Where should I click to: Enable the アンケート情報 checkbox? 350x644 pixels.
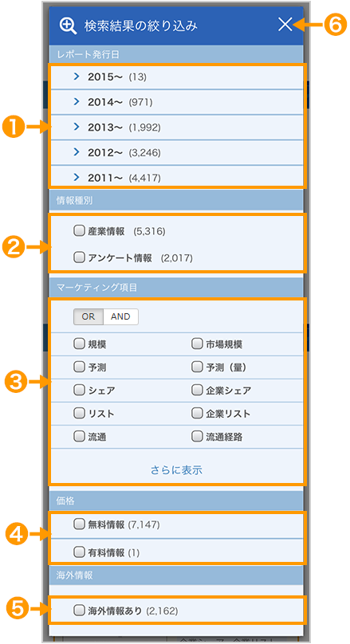click(78, 257)
